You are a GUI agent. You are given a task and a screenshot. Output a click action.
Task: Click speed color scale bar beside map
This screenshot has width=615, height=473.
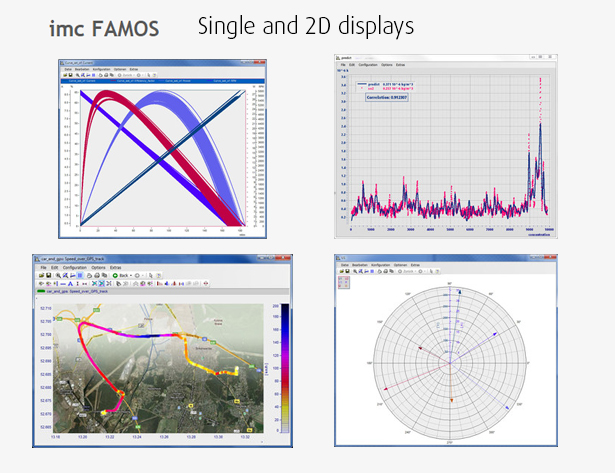coord(285,368)
